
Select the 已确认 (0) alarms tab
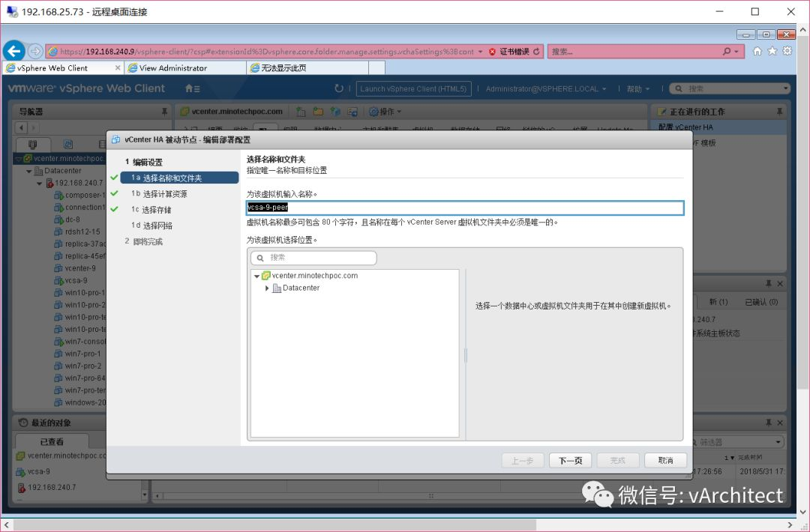tap(761, 302)
